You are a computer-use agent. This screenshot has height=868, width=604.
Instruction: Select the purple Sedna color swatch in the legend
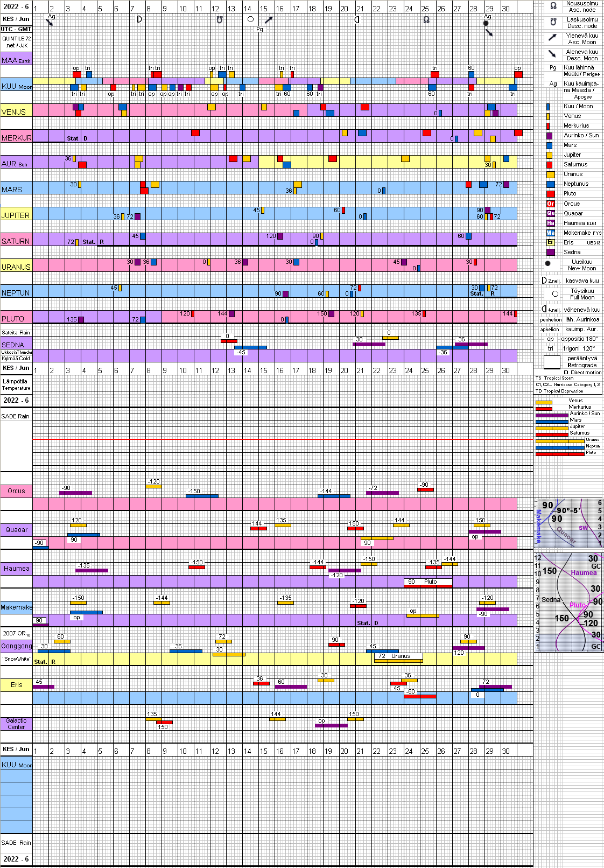click(550, 252)
